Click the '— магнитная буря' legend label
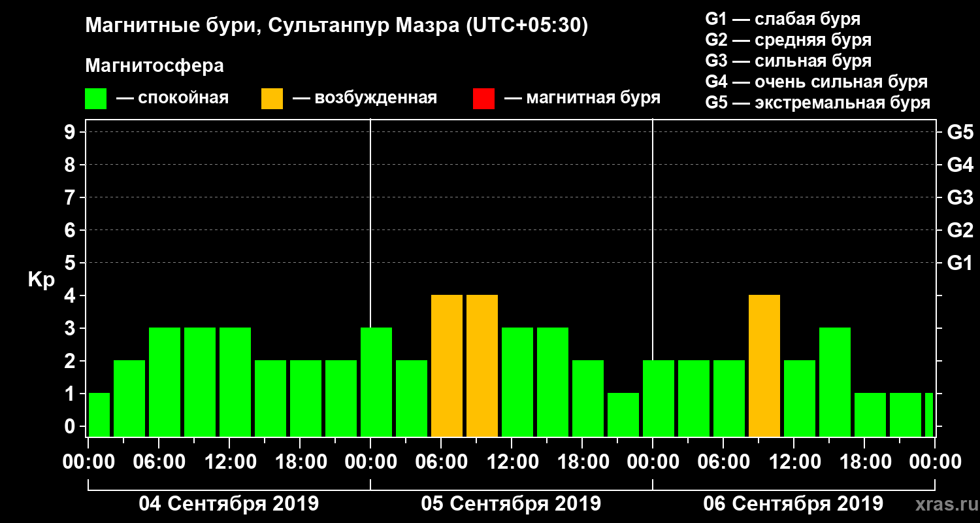980x523 pixels. click(582, 99)
